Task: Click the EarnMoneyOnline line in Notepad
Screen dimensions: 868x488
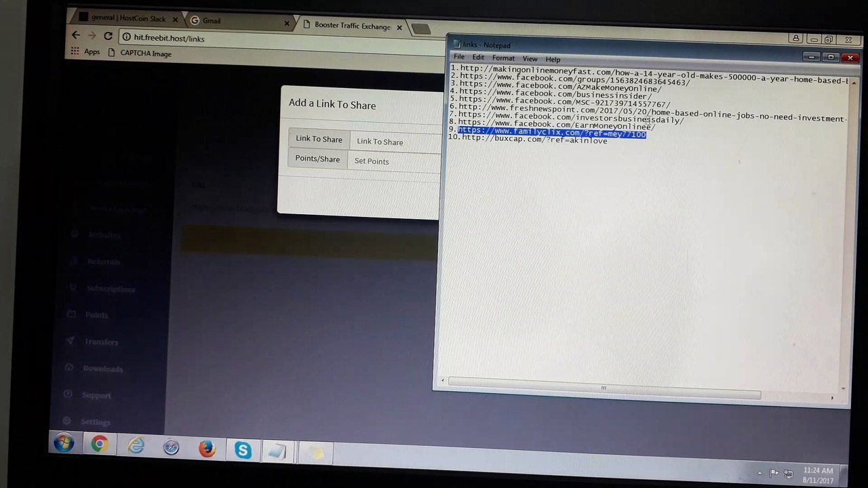Action: [551, 125]
